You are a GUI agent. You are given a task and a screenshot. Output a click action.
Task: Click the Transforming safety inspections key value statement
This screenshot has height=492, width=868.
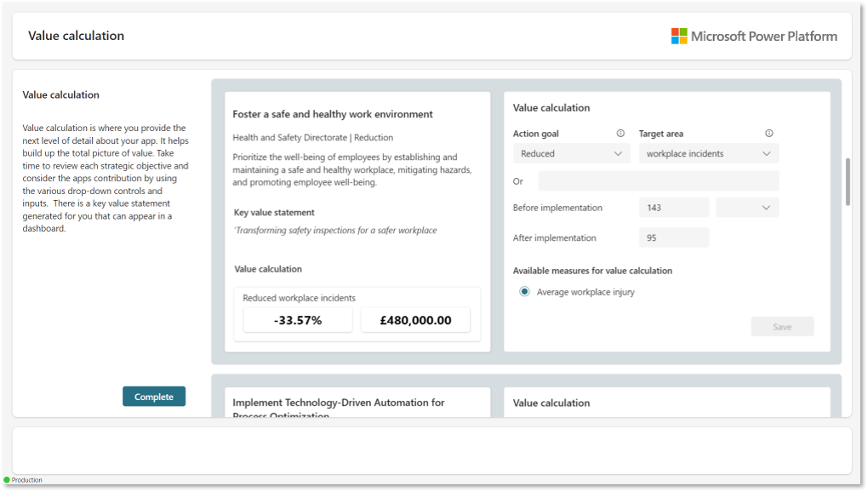point(335,231)
